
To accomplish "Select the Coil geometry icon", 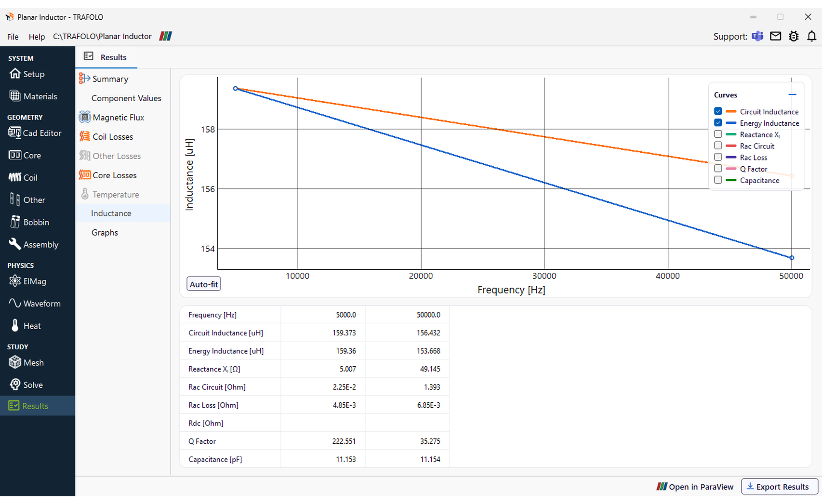I will click(x=15, y=177).
